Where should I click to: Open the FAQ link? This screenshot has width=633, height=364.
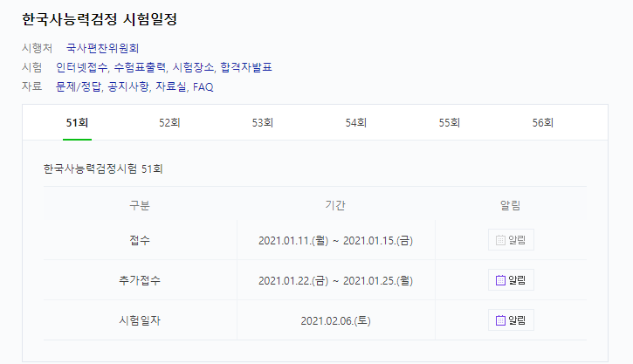203,87
